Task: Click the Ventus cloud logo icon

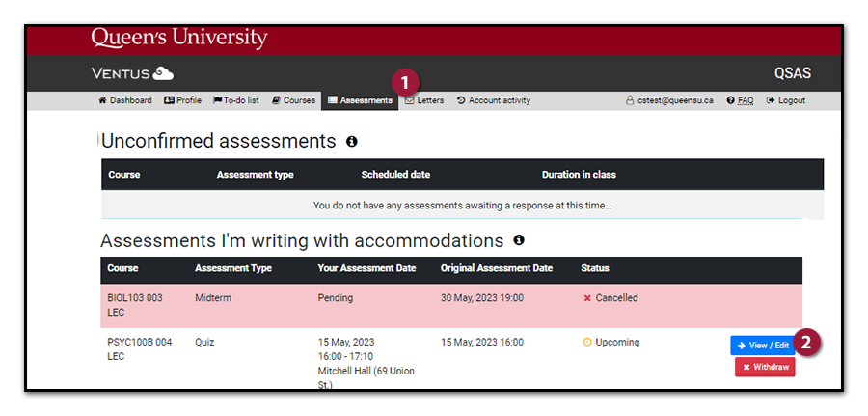Action: (163, 73)
